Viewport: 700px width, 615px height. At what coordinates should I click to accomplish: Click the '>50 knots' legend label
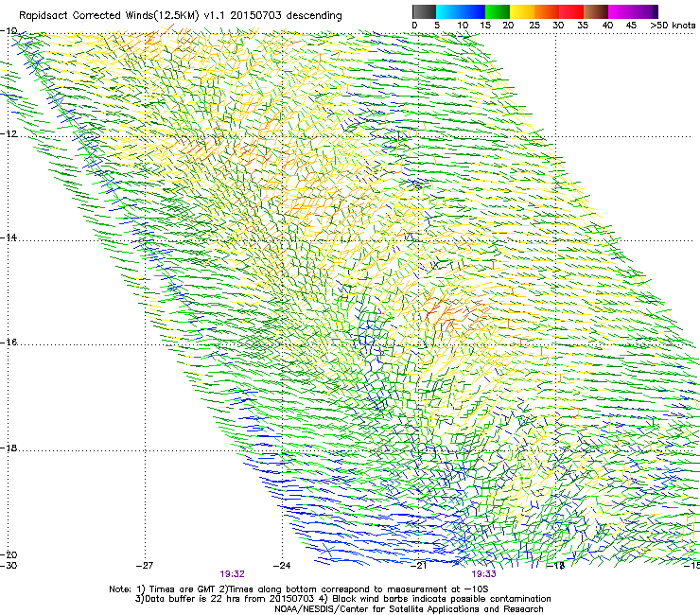click(x=673, y=26)
